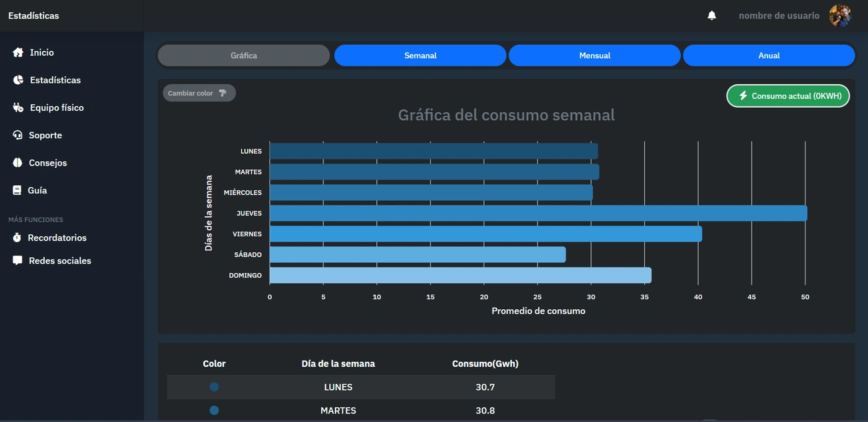Click the JUEVES bar in the chart
The width and height of the screenshot is (868, 422).
coord(538,213)
